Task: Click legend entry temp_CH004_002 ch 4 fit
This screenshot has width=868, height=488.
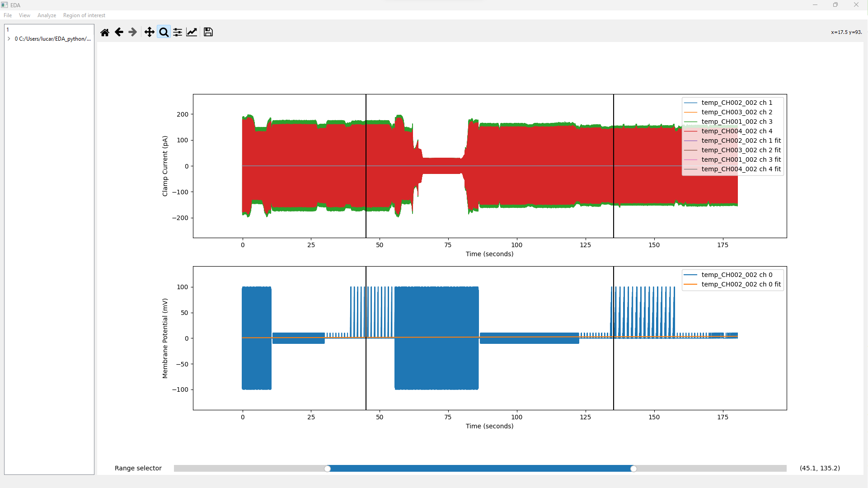Action: [x=732, y=169]
